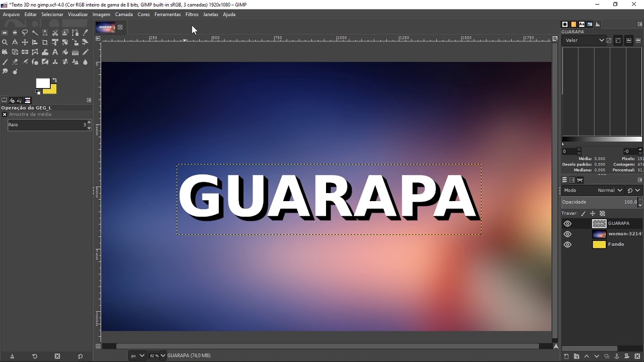This screenshot has height=362, width=644.
Task: Select the Eraser tool
Action: [15, 62]
